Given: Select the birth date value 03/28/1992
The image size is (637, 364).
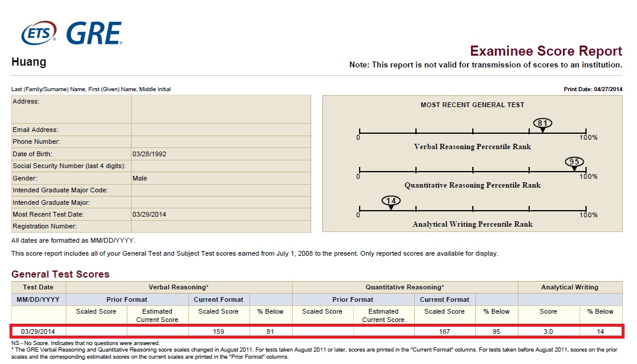Looking at the screenshot, I should point(149,154).
